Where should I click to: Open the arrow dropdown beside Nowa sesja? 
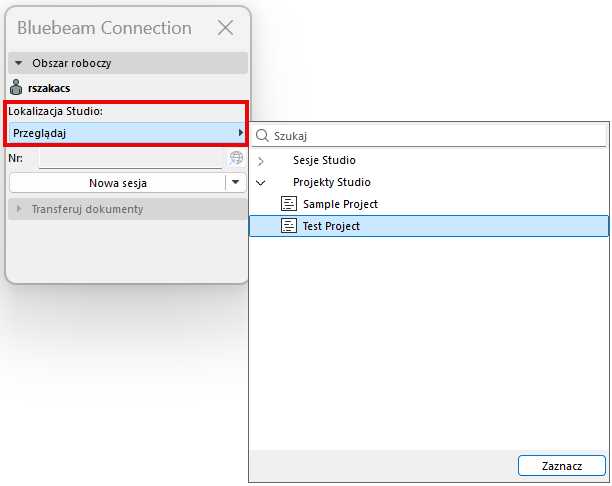[235, 183]
